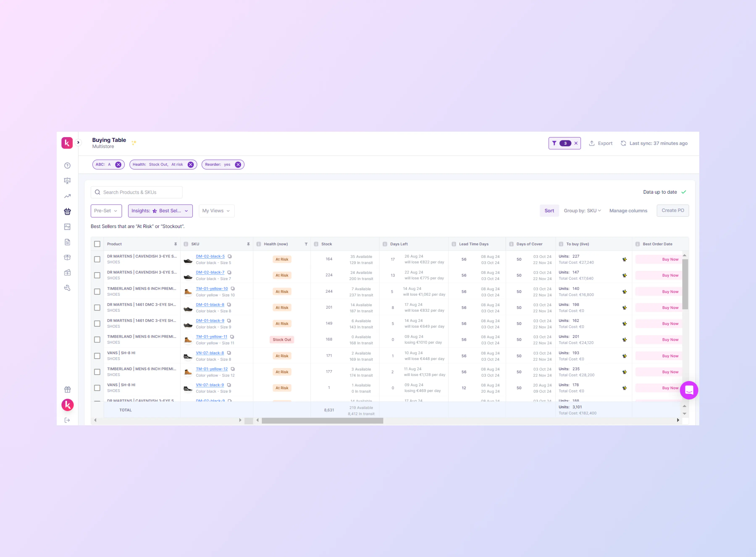Check the row for DM-01-black-8
This screenshot has width=756, height=557.
tap(97, 307)
